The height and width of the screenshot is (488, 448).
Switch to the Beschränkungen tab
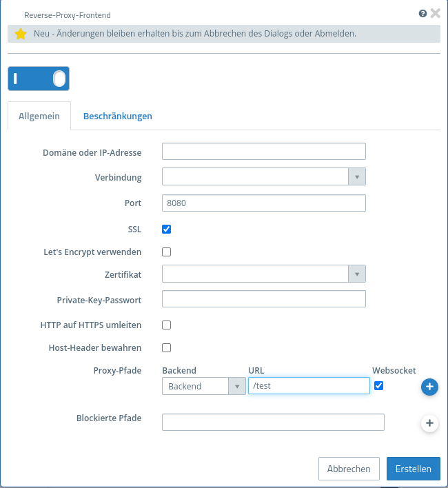coord(118,116)
